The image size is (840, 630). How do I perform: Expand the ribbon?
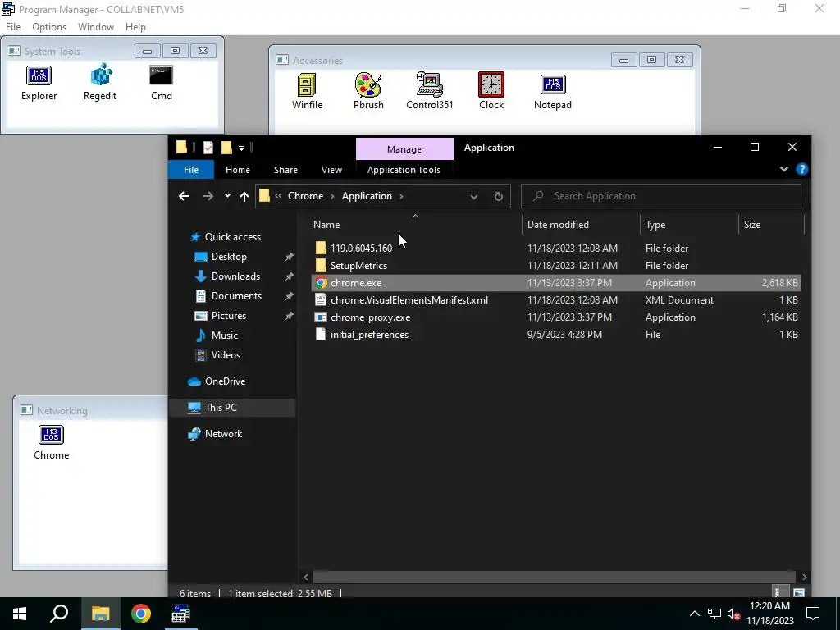point(783,169)
